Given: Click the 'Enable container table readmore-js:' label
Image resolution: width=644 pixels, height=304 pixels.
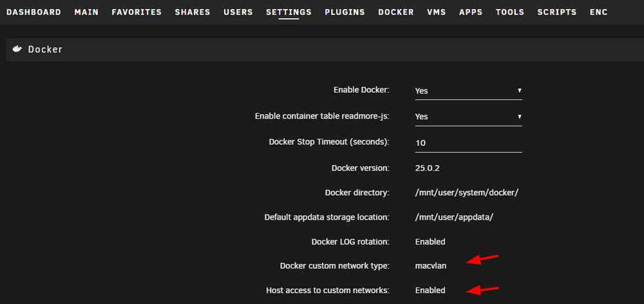Looking at the screenshot, I should coord(322,117).
